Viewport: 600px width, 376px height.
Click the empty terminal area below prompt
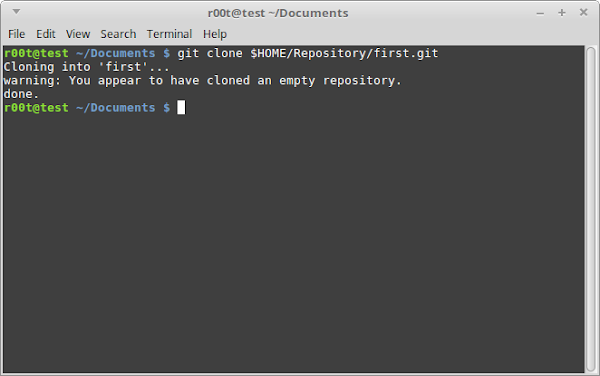pyautogui.click(x=294, y=243)
